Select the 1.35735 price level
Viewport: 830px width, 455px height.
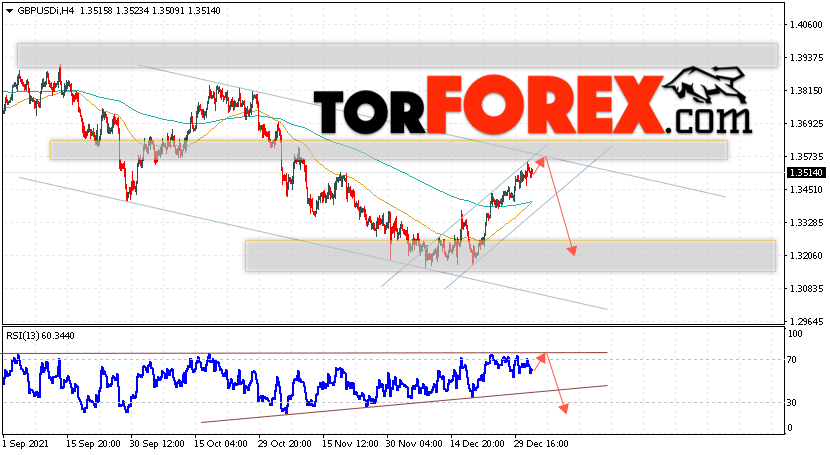point(806,157)
